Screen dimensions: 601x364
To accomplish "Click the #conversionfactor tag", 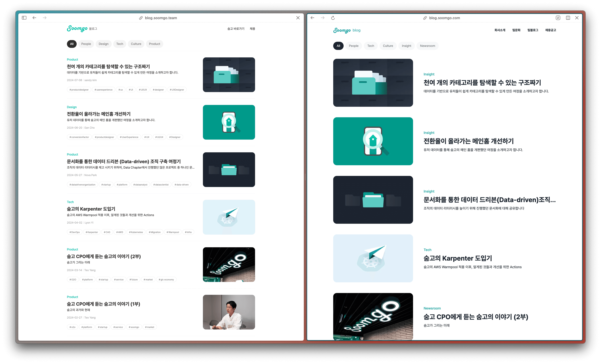I will [79, 137].
